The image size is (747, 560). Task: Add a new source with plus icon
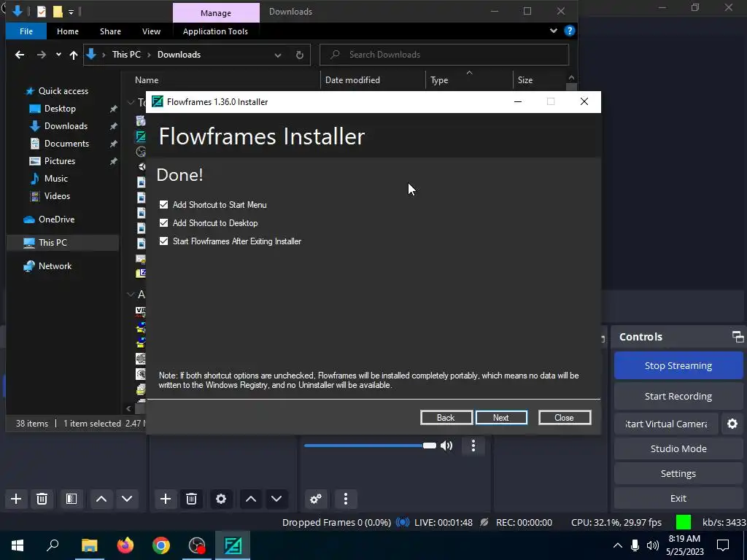coord(166,499)
